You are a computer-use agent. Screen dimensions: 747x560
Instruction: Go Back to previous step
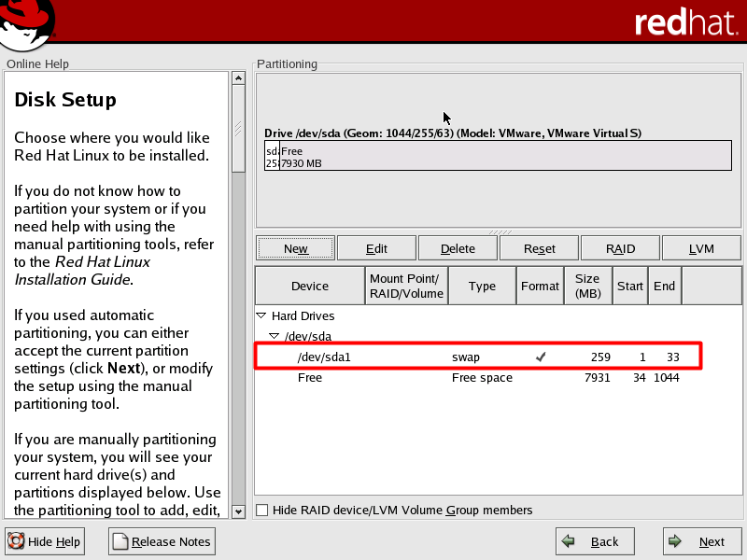(595, 541)
